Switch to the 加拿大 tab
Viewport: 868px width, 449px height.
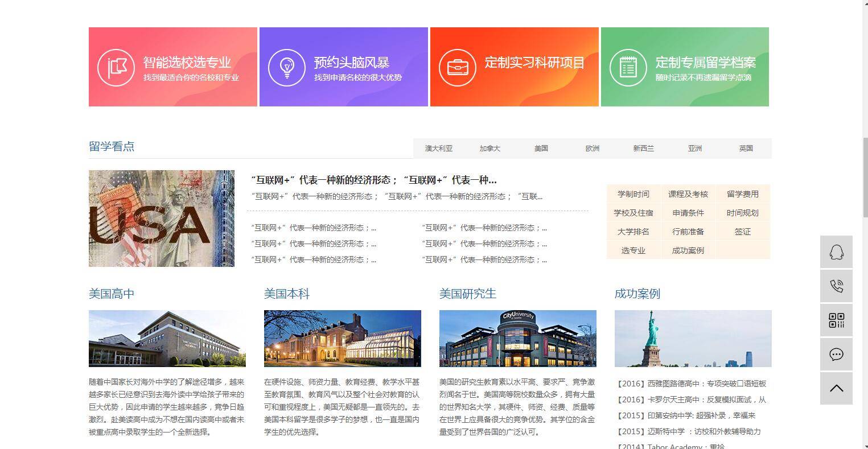point(489,149)
